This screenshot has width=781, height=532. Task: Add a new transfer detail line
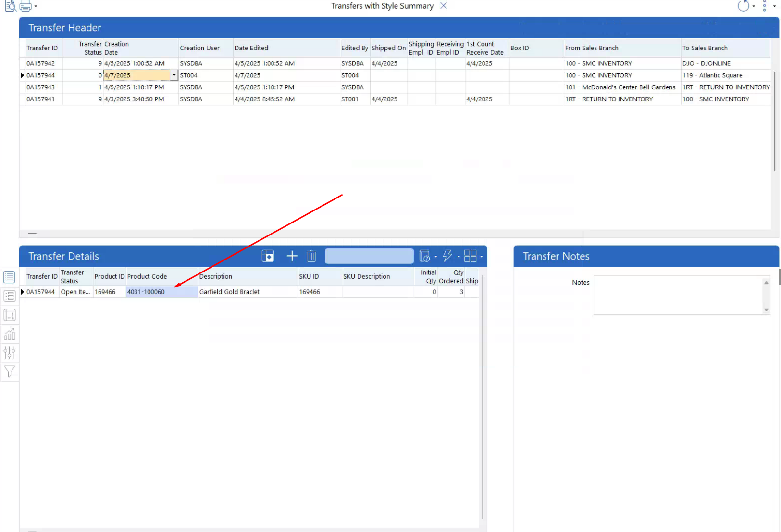coord(292,256)
